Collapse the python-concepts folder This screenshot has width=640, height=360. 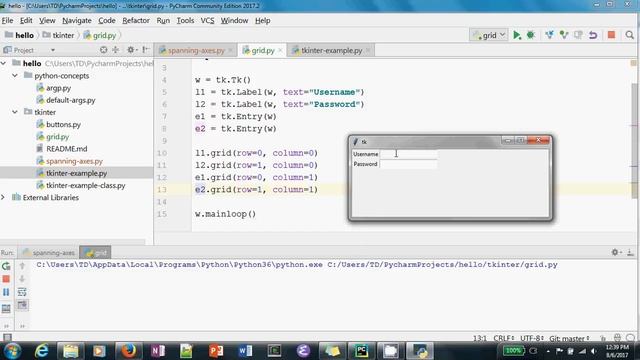pyautogui.click(x=15, y=76)
